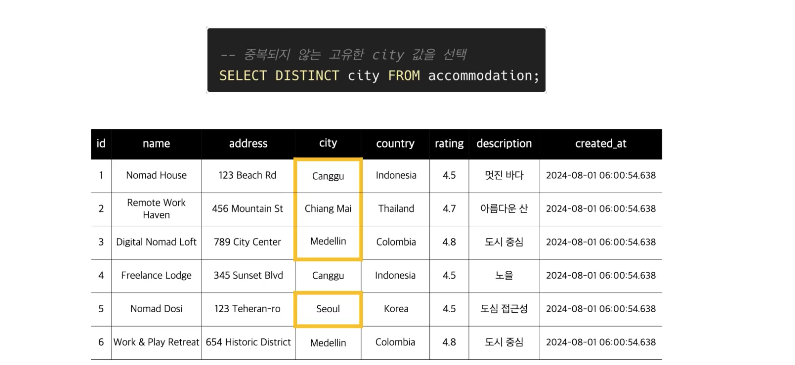Viewport: 795px width, 365px height.
Task: Click Colombia in the Work & Play Retreat row
Action: pyautogui.click(x=395, y=342)
